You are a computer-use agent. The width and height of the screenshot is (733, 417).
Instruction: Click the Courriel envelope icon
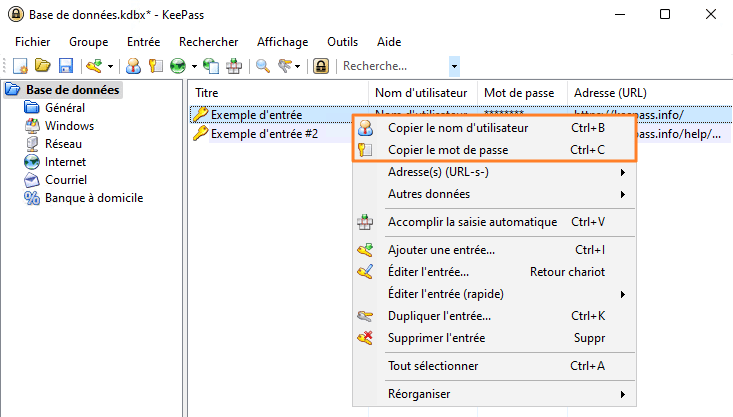(32, 180)
